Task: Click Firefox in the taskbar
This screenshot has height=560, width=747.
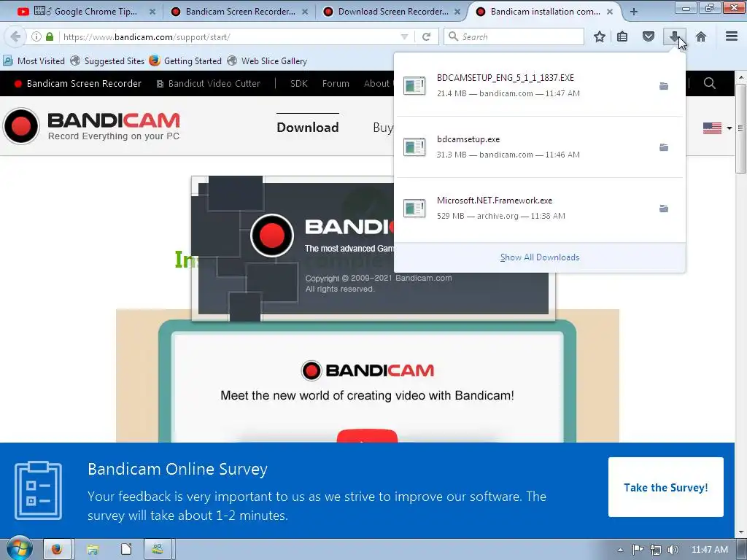Action: (57, 550)
